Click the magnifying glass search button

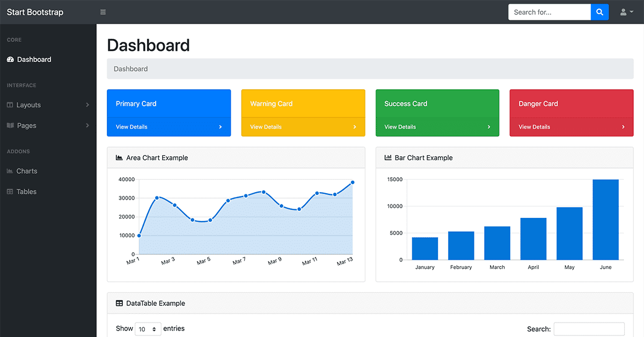[599, 12]
